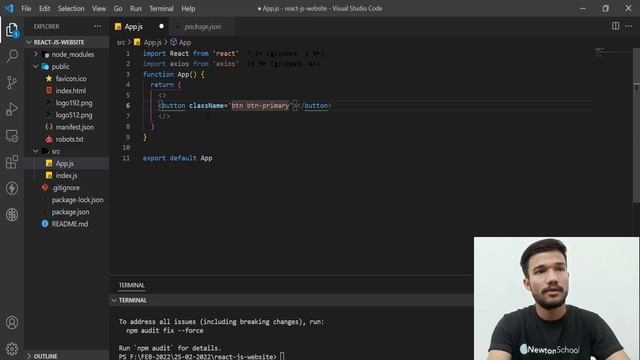The image size is (640, 360).
Task: Click the 'import axios from' code line
Action: coord(191,64)
